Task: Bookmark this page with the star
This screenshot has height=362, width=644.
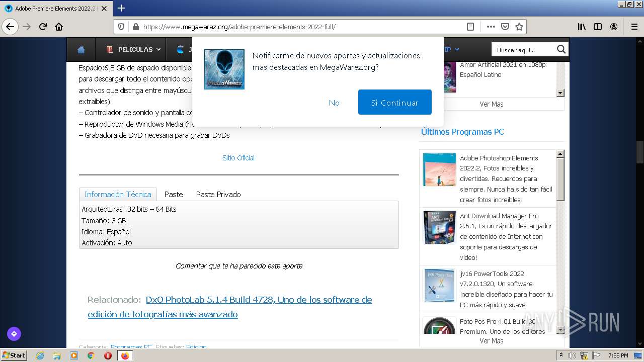Action: coord(519,27)
